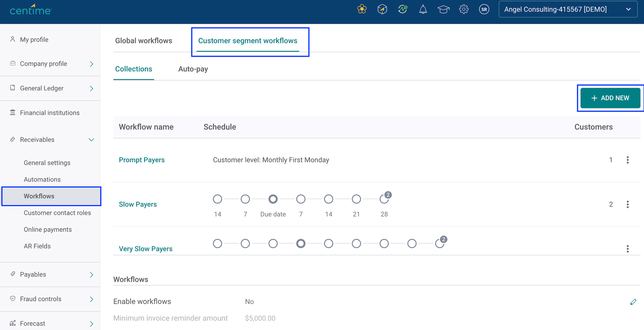Viewport: 644px width, 330px height.
Task: Open the notifications bell icon
Action: [x=423, y=9]
